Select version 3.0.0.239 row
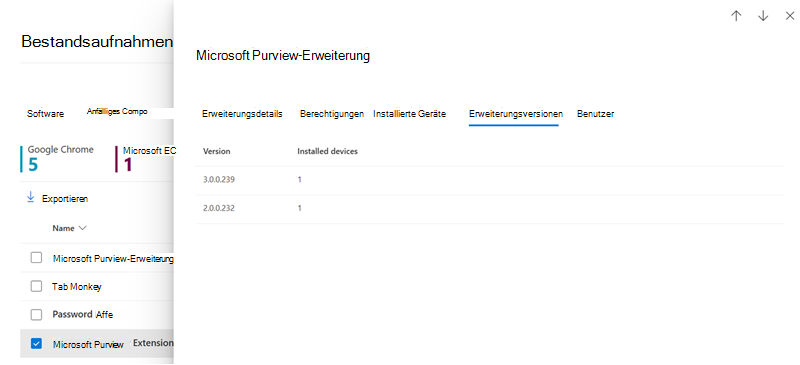 [x=490, y=180]
